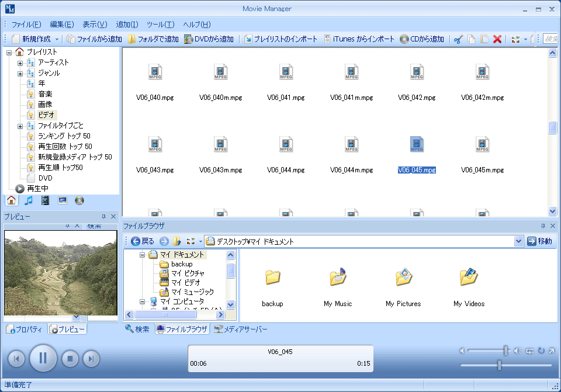Click the thumbnail view mode icon in main toolbar

515,39
